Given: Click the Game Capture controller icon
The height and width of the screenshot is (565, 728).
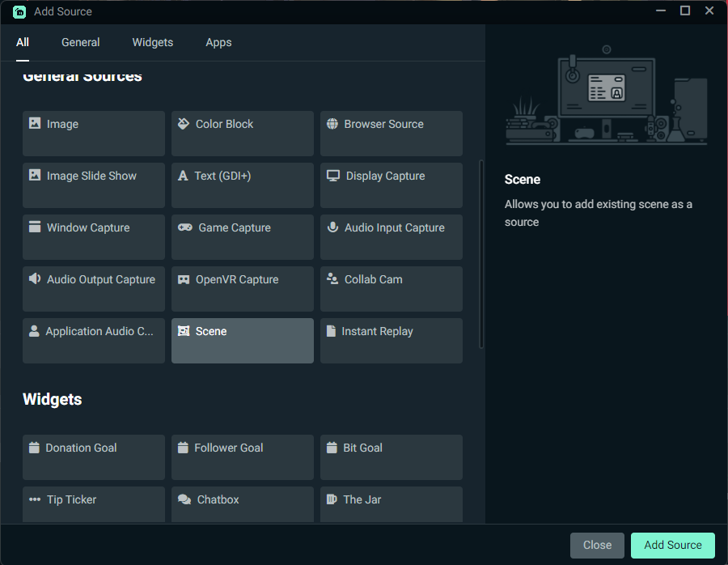Looking at the screenshot, I should [185, 227].
